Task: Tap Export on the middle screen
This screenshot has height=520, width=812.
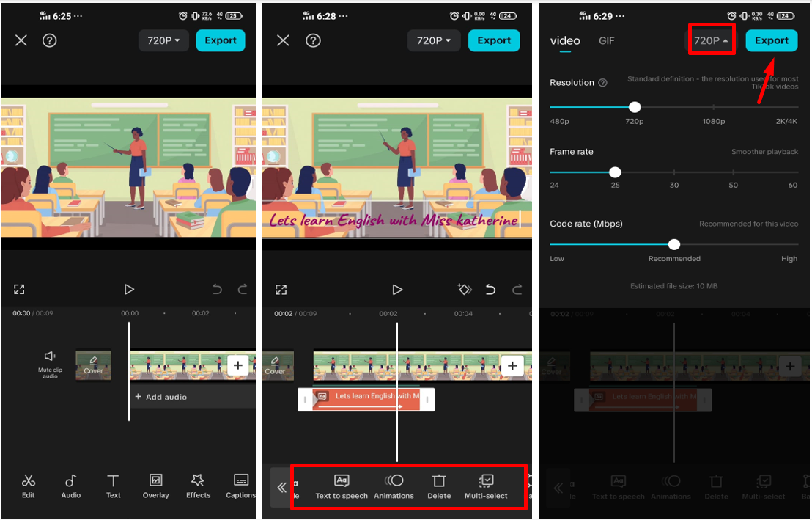Action: click(x=494, y=40)
